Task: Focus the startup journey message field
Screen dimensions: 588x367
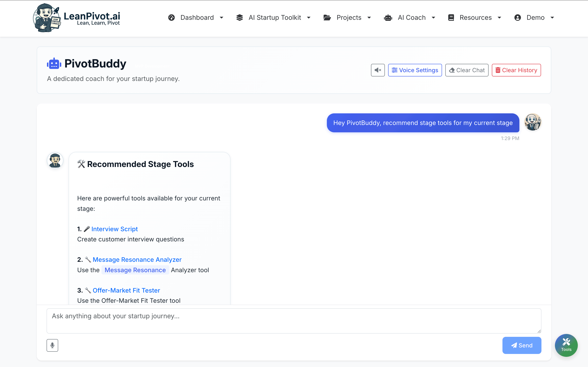Action: click(x=294, y=321)
